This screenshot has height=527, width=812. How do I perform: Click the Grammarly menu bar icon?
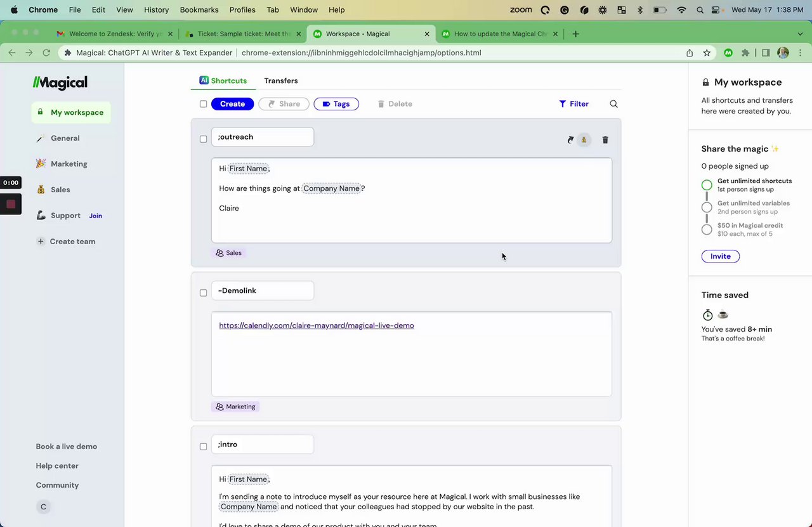[564, 10]
